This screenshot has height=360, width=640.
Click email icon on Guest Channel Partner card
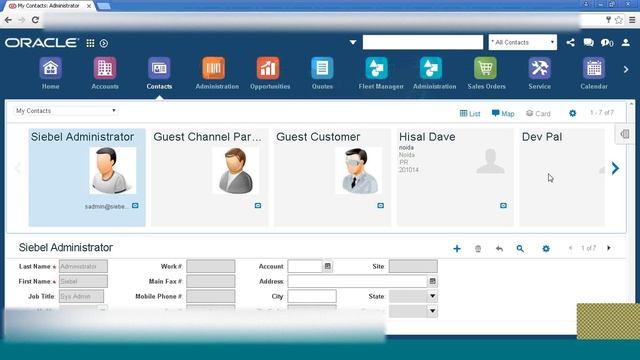click(x=258, y=206)
